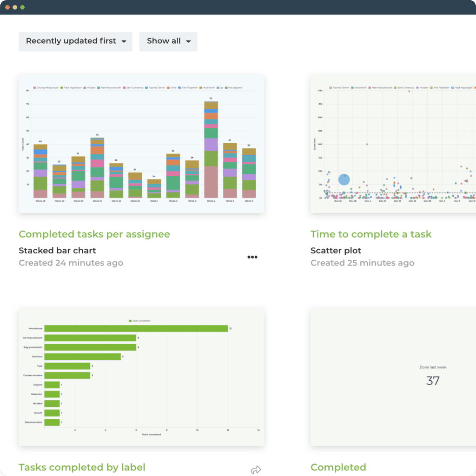The width and height of the screenshot is (476, 476).
Task: Click the Sami Linnanvuo legend color swatch
Action: pyautogui.click(x=124, y=88)
